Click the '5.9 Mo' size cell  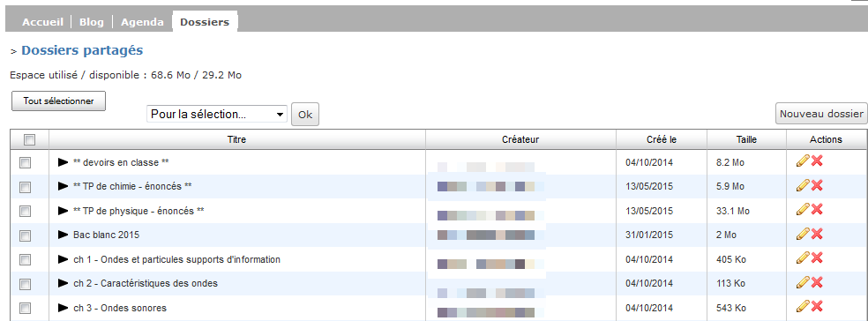coord(730,186)
